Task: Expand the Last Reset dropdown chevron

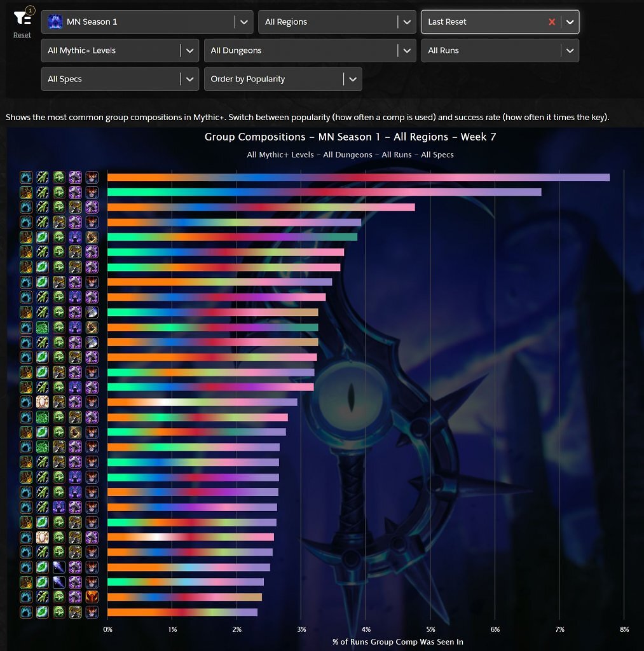Action: [x=570, y=22]
